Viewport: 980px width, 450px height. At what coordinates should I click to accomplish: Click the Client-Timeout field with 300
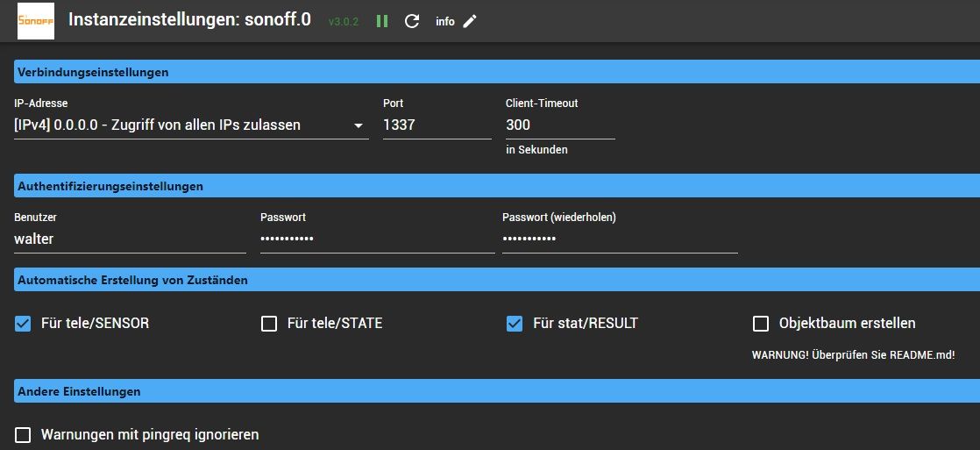click(560, 125)
